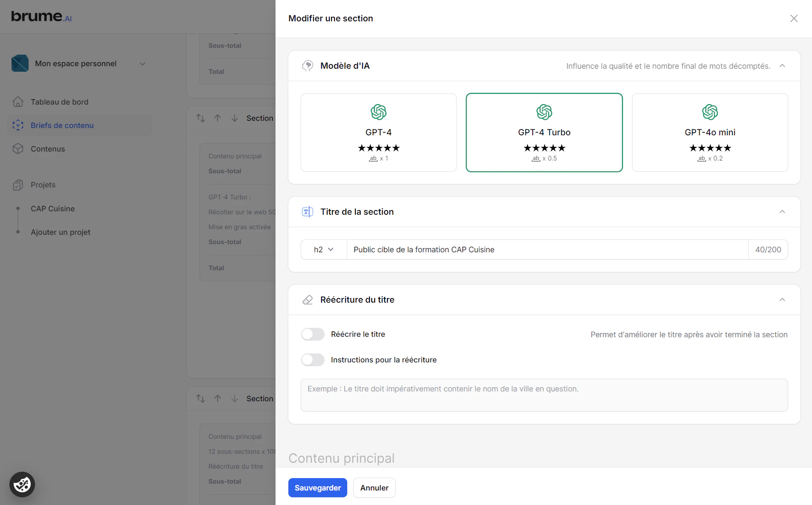
Task: Open Tableau de bord via the home icon
Action: tap(18, 102)
